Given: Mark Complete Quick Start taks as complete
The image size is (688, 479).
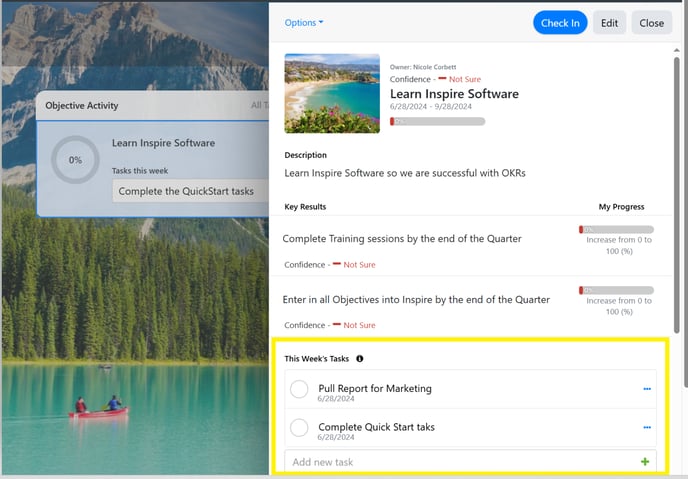Looking at the screenshot, I should (x=299, y=428).
